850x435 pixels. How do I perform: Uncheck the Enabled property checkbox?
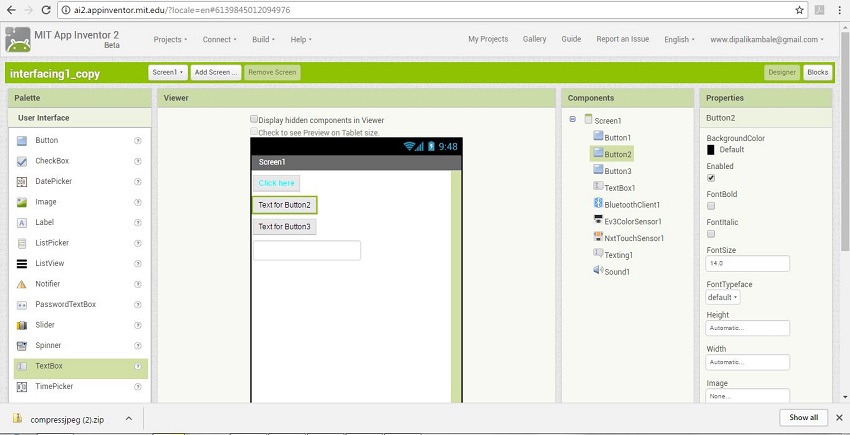pos(711,178)
